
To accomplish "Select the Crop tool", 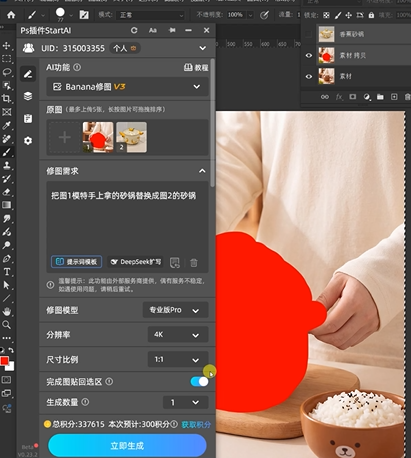I will tap(6, 98).
